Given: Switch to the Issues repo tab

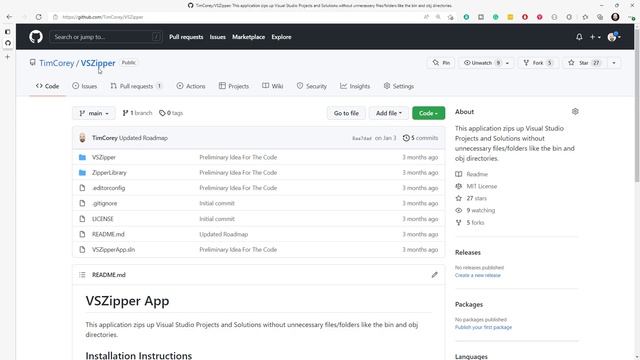Looking at the screenshot, I should click(x=84, y=86).
